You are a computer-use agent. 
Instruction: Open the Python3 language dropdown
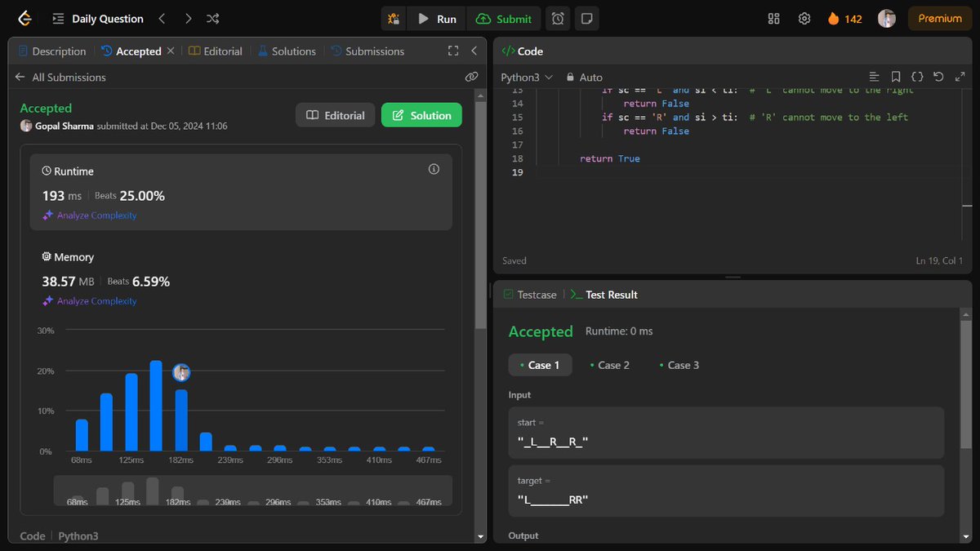(527, 77)
